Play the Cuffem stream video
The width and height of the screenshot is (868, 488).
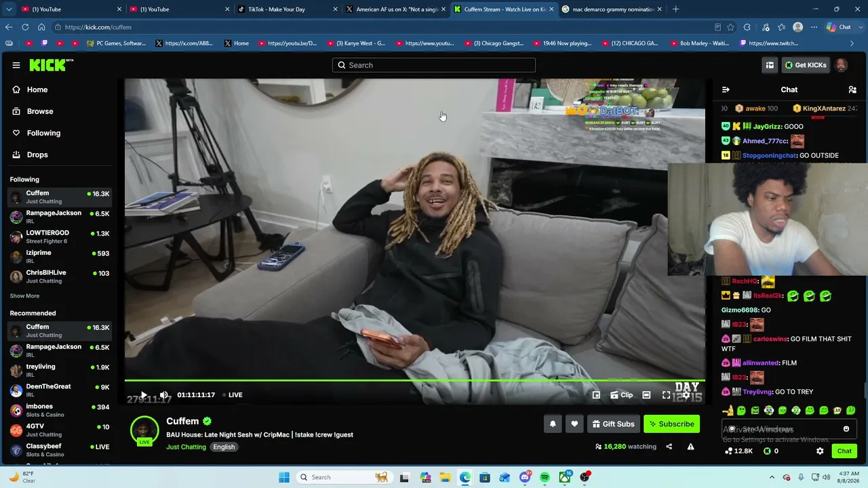[144, 395]
